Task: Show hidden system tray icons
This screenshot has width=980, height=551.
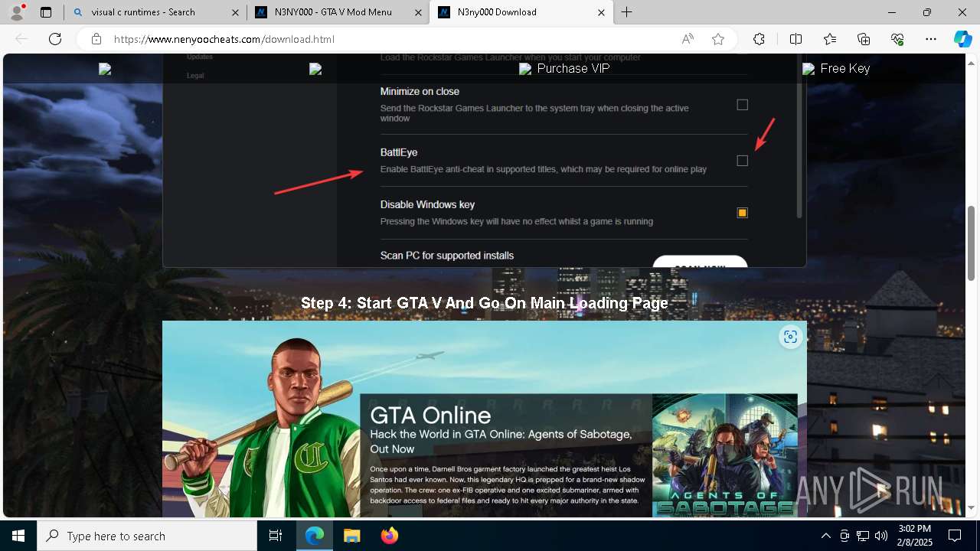Action: point(825,536)
